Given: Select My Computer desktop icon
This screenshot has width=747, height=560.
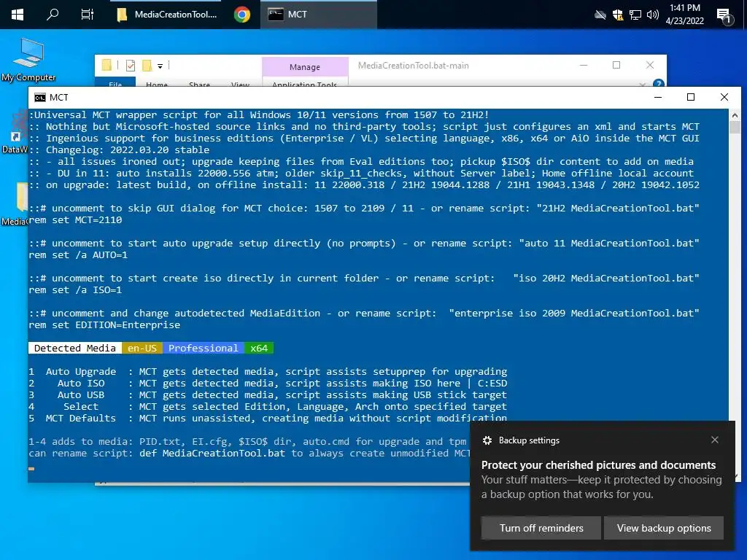Looking at the screenshot, I should [x=28, y=60].
